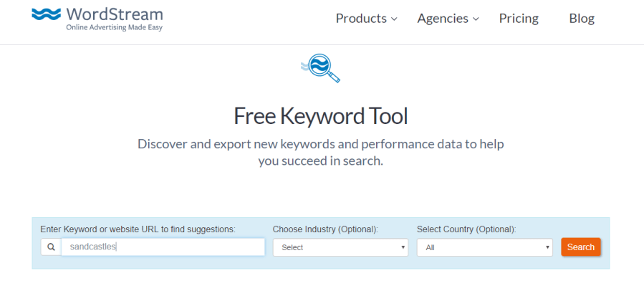Click the 'Online Advertising Made Easy' tagline
Viewport: 644px width, 281px height.
tap(115, 28)
